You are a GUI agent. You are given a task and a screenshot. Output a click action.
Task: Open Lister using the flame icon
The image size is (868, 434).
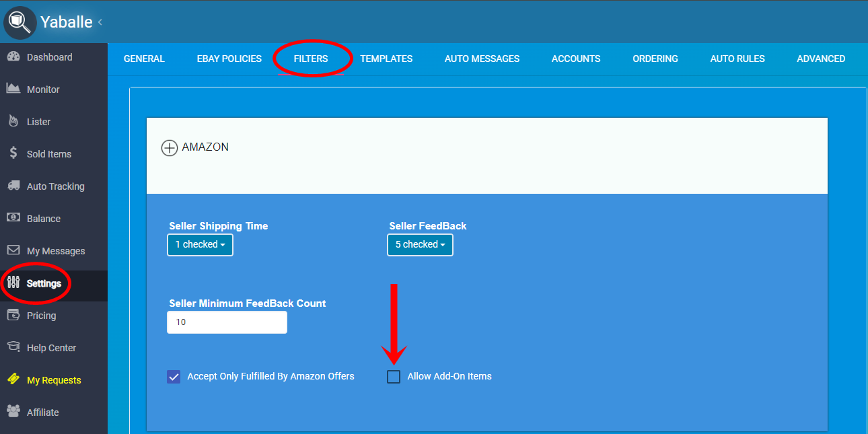(x=13, y=121)
